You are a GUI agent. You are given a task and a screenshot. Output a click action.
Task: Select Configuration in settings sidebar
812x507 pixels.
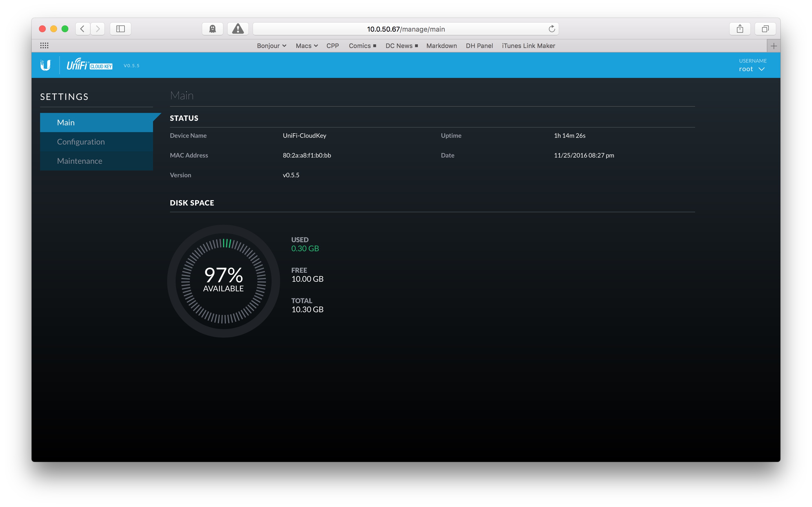[x=81, y=142]
